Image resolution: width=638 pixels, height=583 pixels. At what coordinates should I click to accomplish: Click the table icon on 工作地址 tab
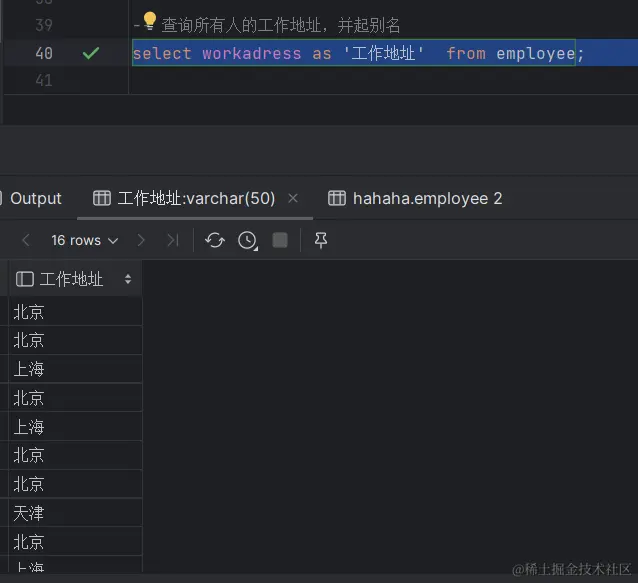(x=101, y=198)
